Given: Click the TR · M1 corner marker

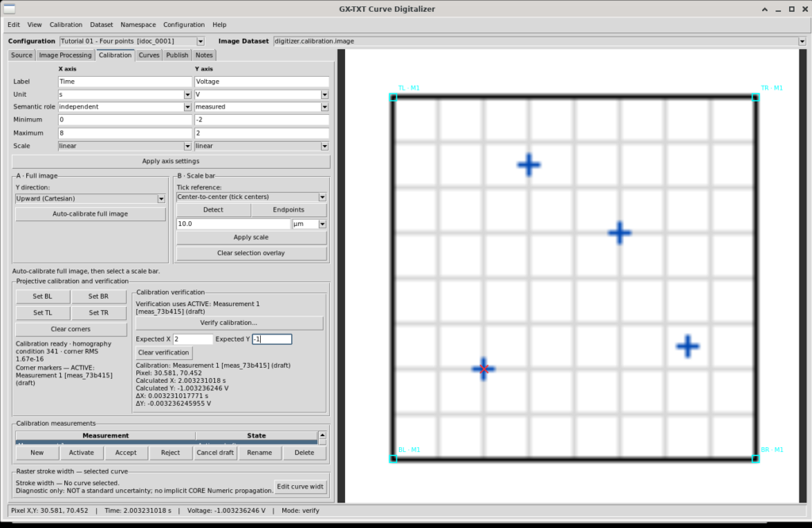Looking at the screenshot, I should (756, 98).
